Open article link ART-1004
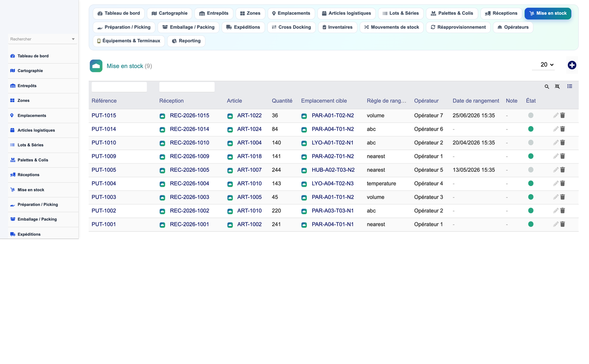This screenshot has height=364, width=589. pyautogui.click(x=249, y=143)
